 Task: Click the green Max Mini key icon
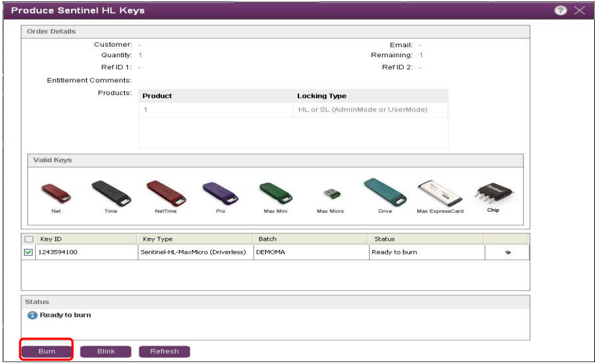pyautogui.click(x=275, y=192)
